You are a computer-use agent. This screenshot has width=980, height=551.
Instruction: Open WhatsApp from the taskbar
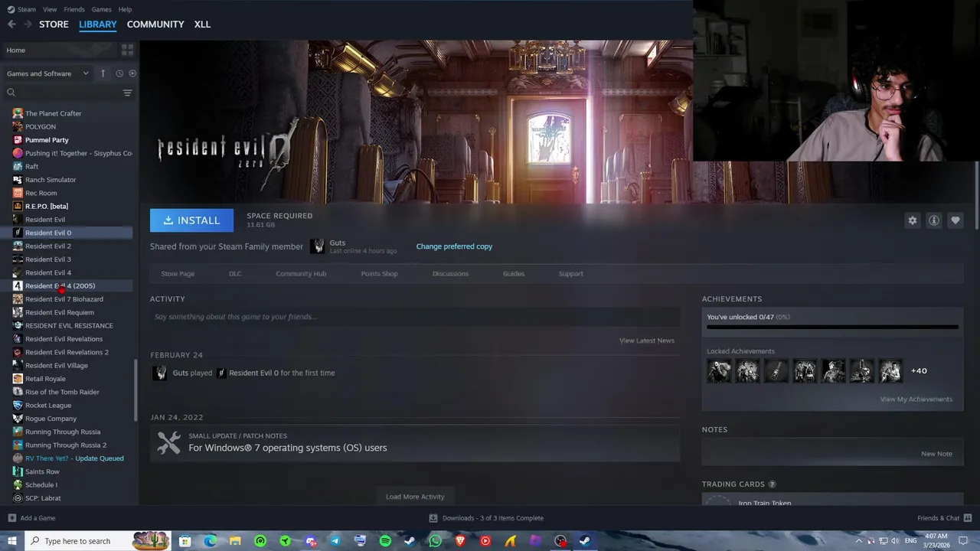coord(436,541)
